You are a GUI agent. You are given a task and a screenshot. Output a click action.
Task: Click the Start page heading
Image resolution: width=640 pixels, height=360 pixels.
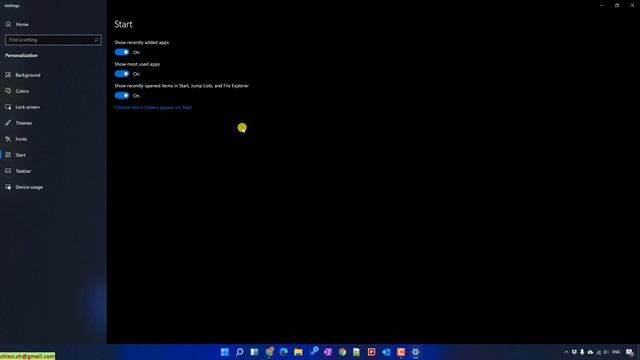coord(123,24)
